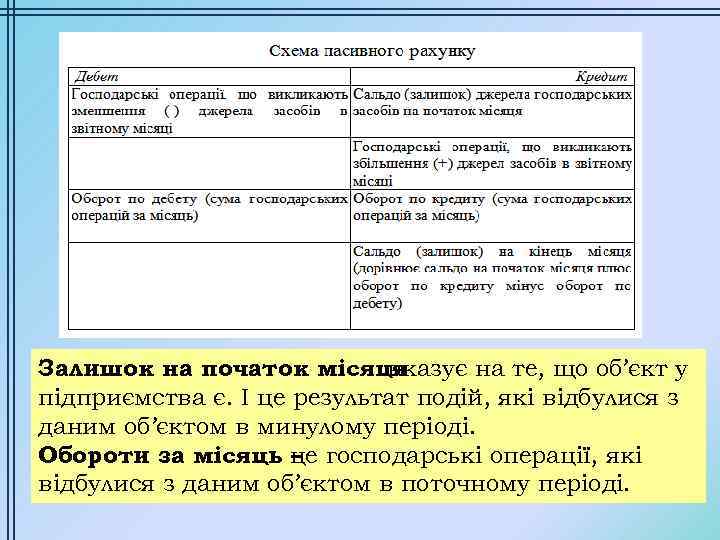
Task: Click cell about 'збільшення (+) джерел засобів'
Action: coord(492,163)
